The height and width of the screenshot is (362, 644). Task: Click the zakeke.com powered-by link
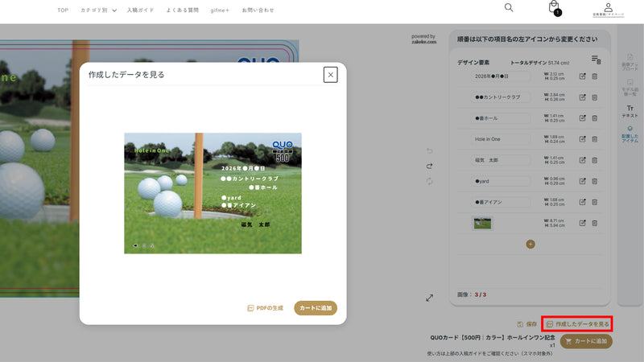(x=424, y=42)
